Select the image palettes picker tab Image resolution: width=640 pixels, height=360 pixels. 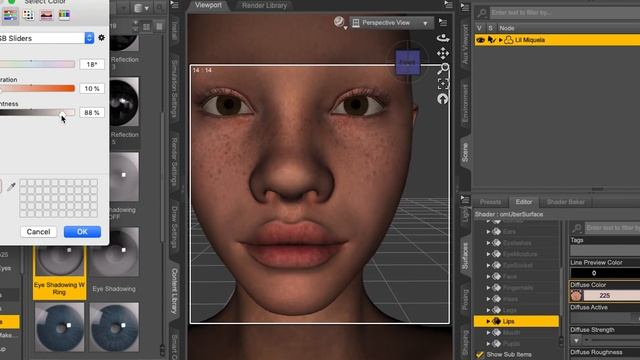tap(47, 15)
